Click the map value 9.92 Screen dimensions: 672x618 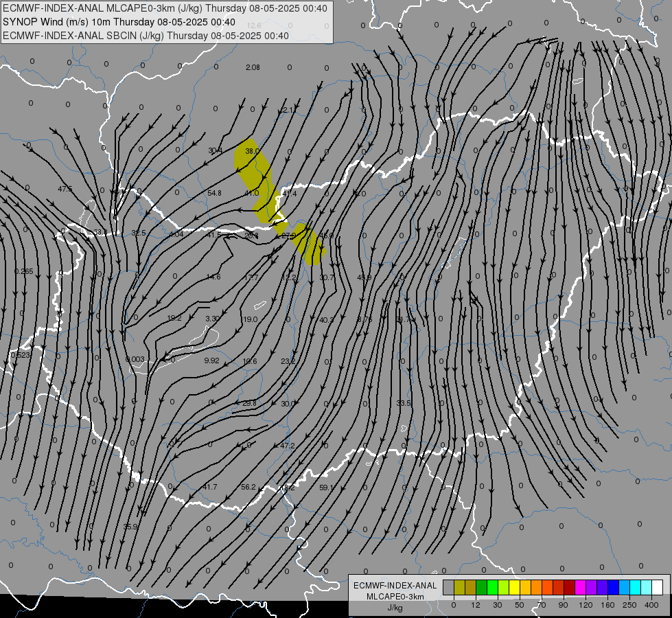click(211, 360)
